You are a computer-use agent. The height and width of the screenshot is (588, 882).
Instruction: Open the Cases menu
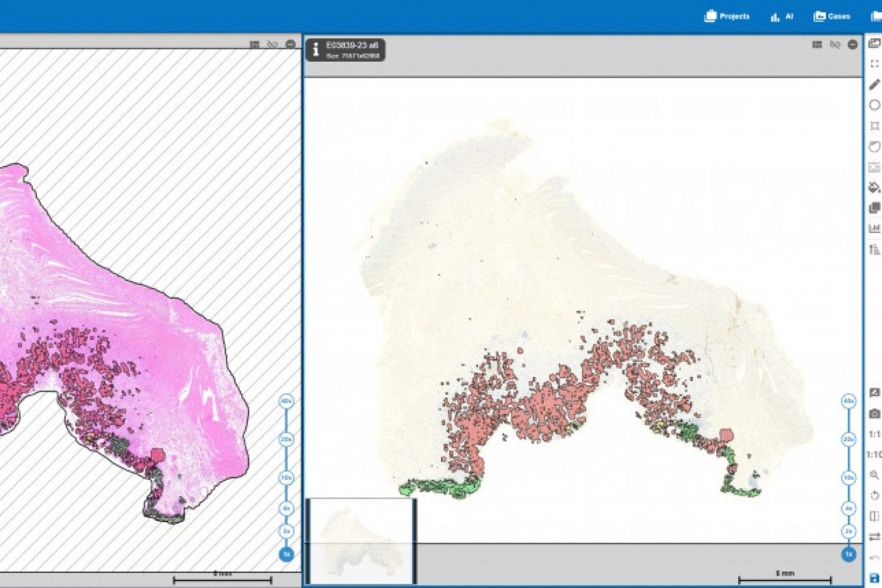831,16
